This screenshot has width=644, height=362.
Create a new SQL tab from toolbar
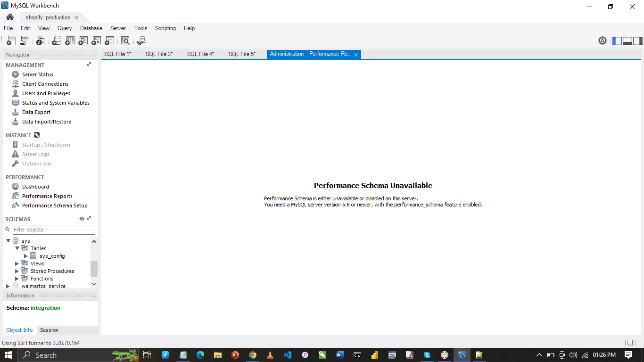11,41
